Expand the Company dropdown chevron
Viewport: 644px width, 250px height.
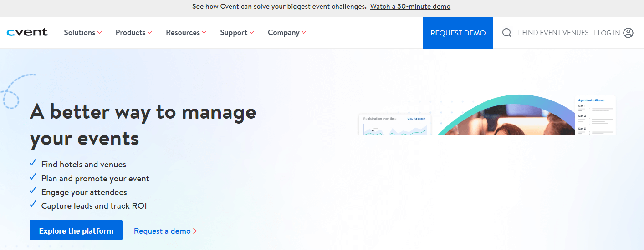(304, 33)
